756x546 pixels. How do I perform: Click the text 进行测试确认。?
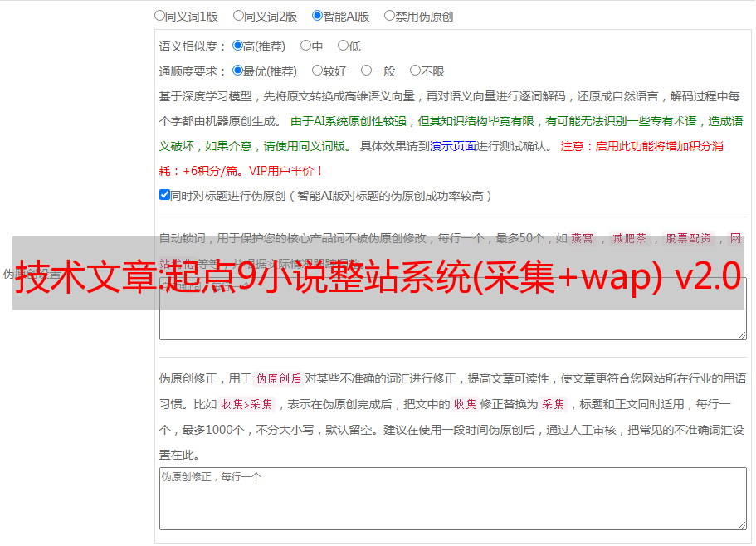coord(515,146)
